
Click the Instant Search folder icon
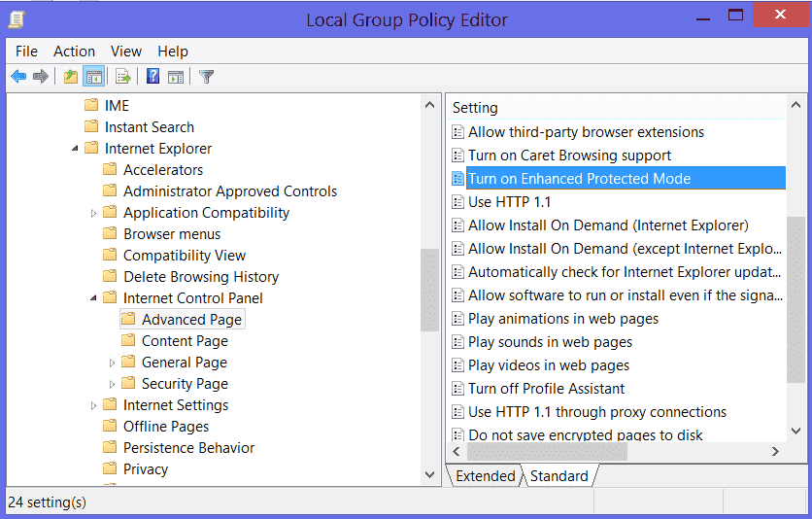pos(91,126)
